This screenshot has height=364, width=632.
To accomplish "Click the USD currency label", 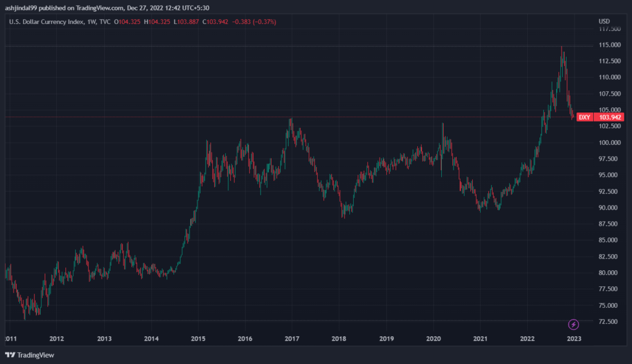I will (604, 21).
